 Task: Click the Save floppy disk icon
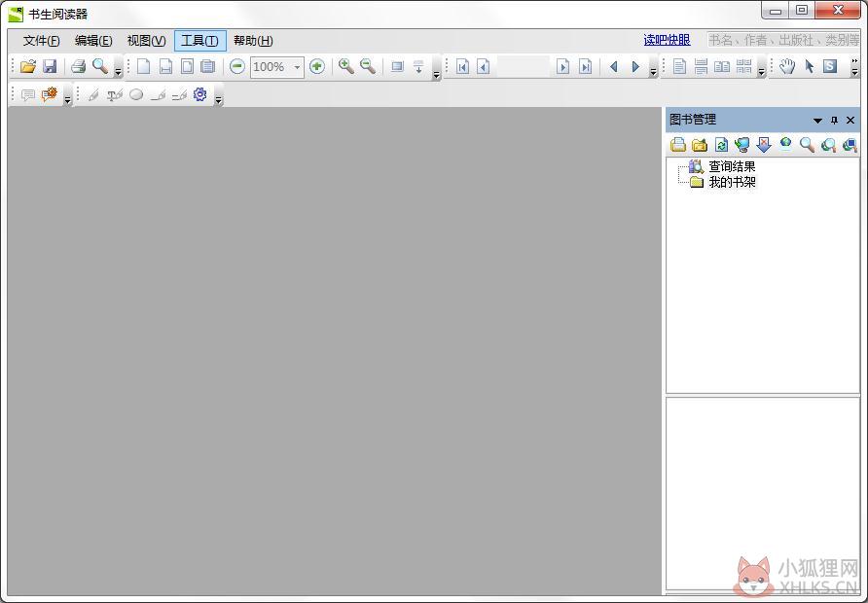point(50,67)
